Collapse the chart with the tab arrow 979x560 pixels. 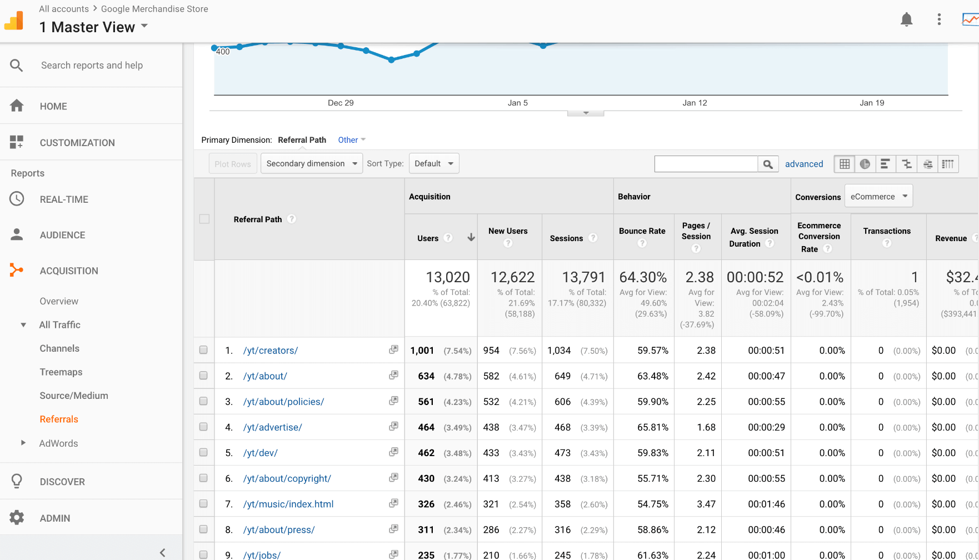tap(586, 113)
